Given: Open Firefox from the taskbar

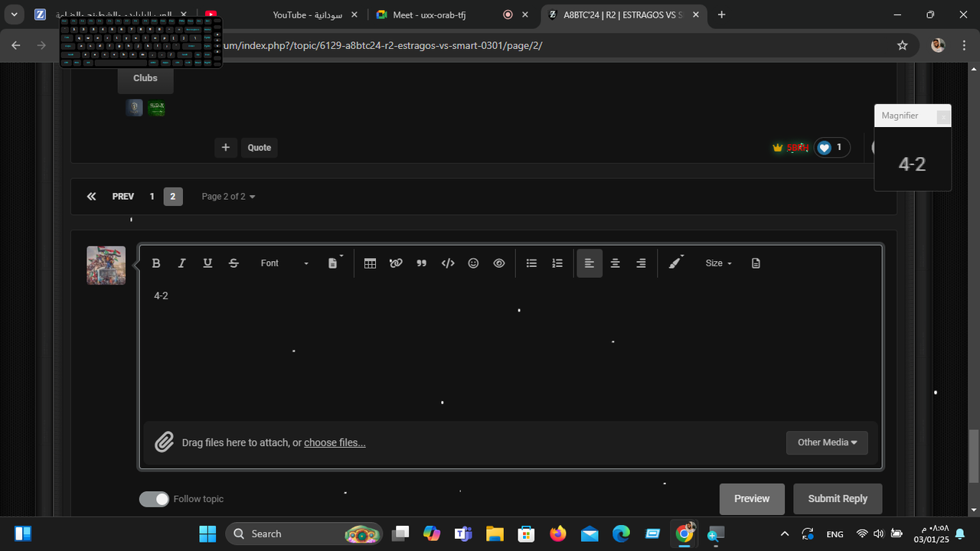Looking at the screenshot, I should click(x=557, y=533).
